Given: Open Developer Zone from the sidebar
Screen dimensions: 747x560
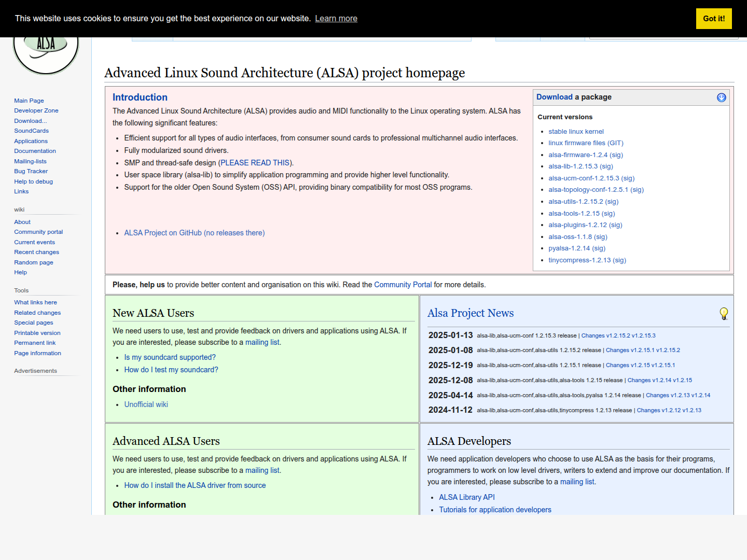Looking at the screenshot, I should (36, 110).
